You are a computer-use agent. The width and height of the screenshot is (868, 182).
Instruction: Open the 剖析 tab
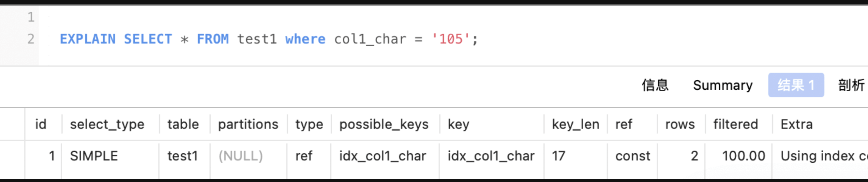click(x=851, y=85)
